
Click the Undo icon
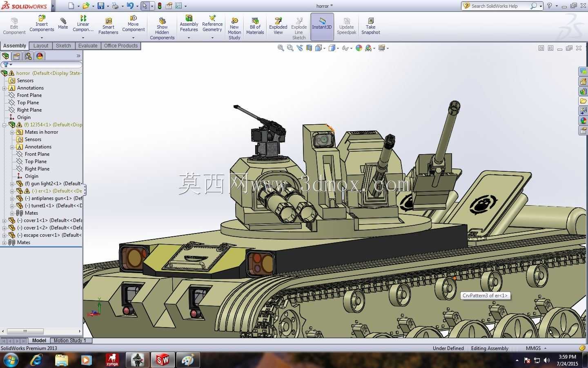pyautogui.click(x=130, y=6)
